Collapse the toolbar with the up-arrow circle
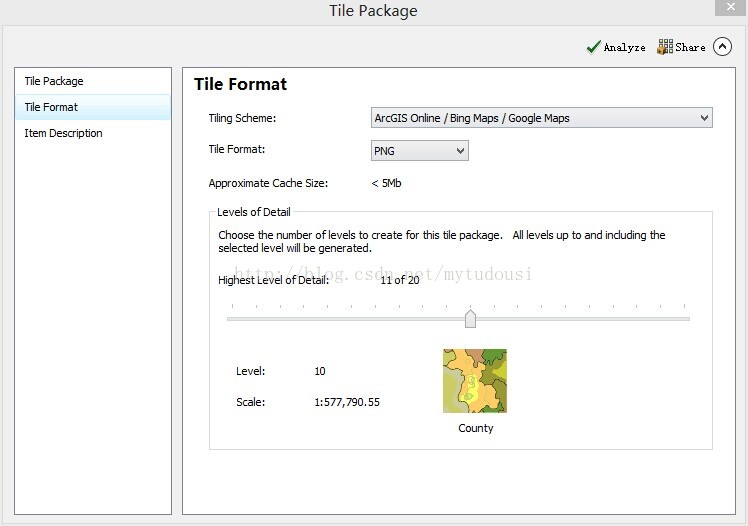Image resolution: width=748 pixels, height=526 pixels. tap(722, 47)
